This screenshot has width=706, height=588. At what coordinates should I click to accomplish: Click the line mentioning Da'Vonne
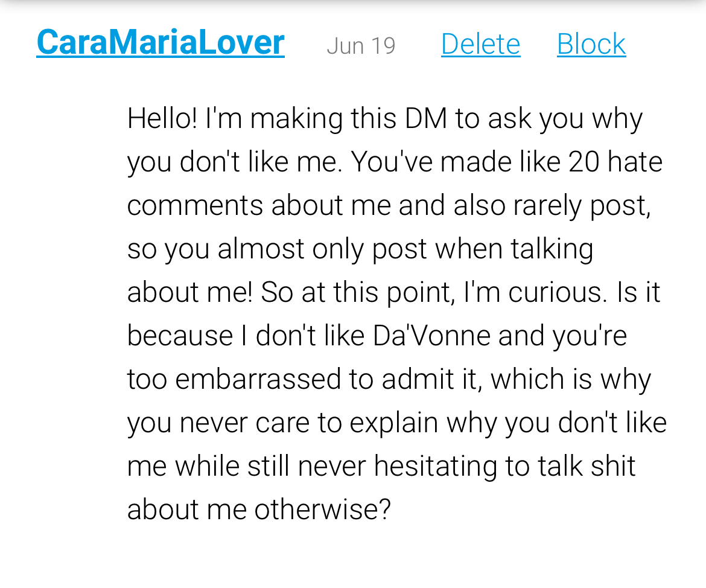(377, 336)
